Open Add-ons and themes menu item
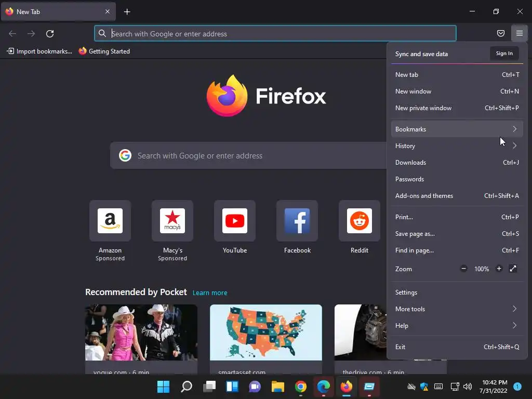Viewport: 532px width, 399px height. (x=457, y=196)
